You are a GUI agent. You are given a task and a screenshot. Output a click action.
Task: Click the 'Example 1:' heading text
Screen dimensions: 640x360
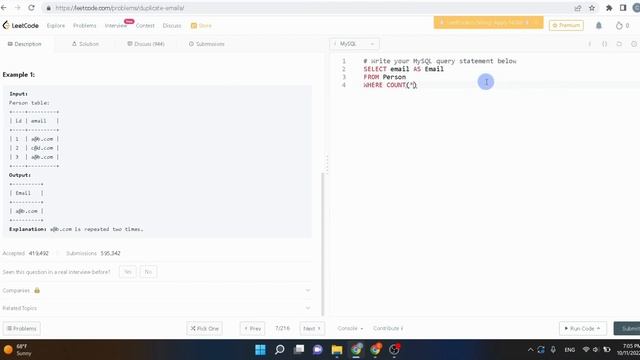[19, 75]
